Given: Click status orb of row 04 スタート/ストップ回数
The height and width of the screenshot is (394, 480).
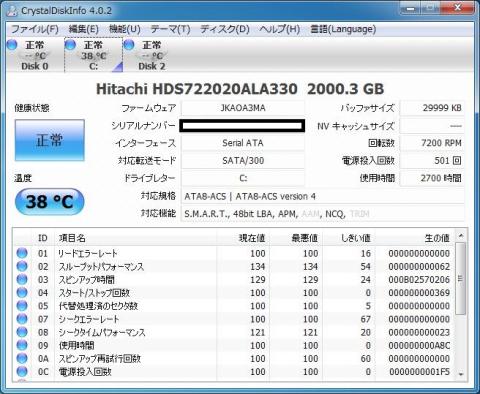Looking at the screenshot, I should tap(22, 292).
